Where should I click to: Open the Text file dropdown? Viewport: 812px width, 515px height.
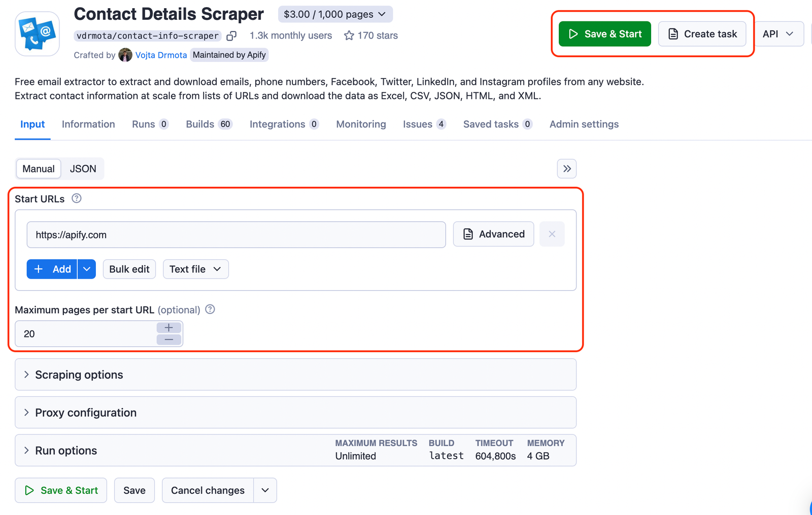click(195, 269)
